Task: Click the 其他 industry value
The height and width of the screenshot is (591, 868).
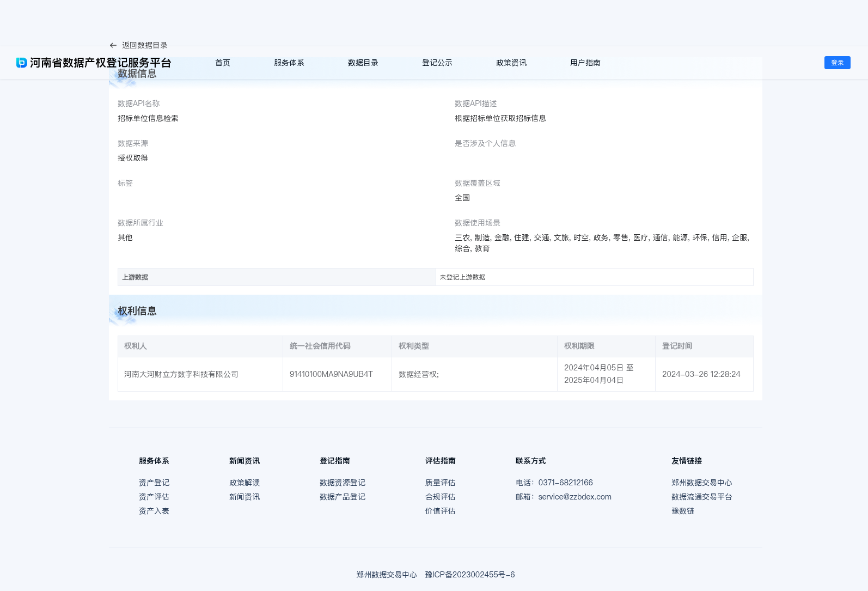Action: pos(125,237)
